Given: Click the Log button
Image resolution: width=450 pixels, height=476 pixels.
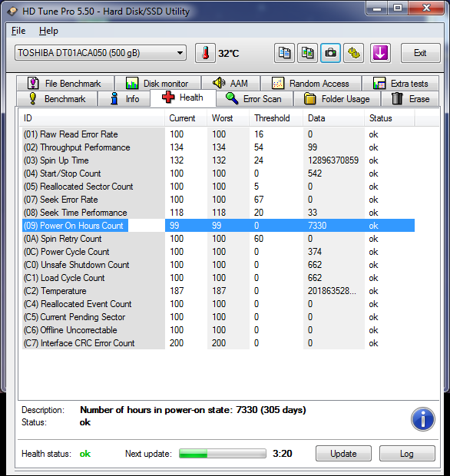Looking at the screenshot, I should (407, 454).
